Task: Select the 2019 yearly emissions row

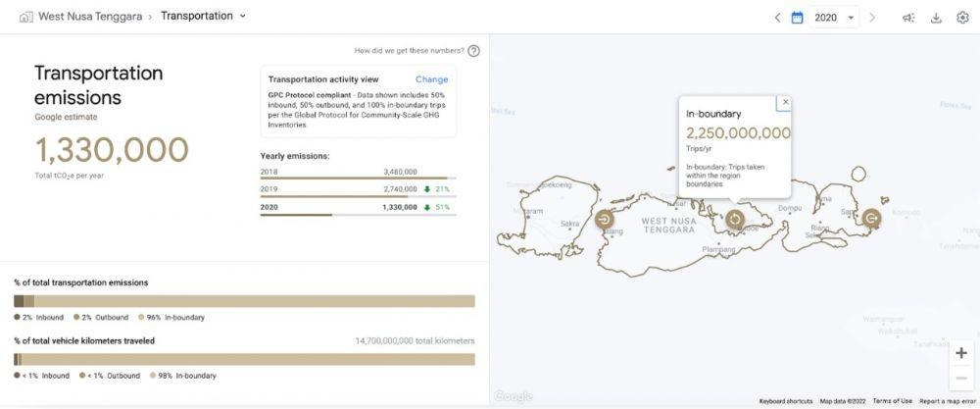Action: tap(358, 189)
